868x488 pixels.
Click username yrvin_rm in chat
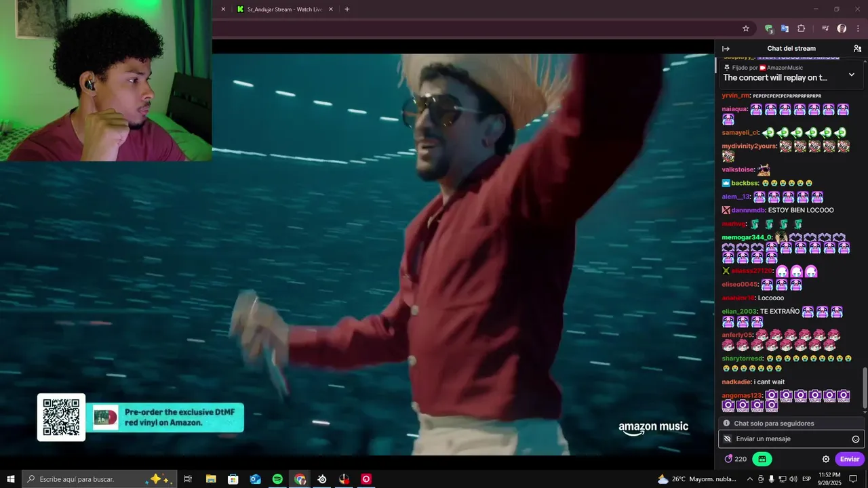pos(736,96)
